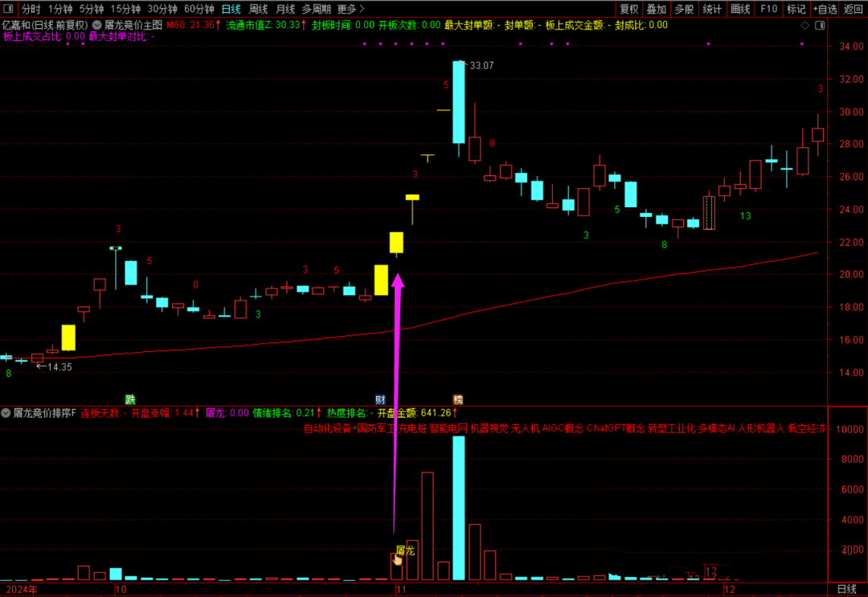Click the tallest cyan volume bar
868x597 pixels.
tap(459, 508)
